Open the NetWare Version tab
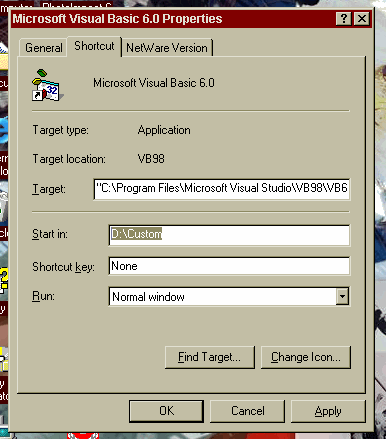 [167, 48]
